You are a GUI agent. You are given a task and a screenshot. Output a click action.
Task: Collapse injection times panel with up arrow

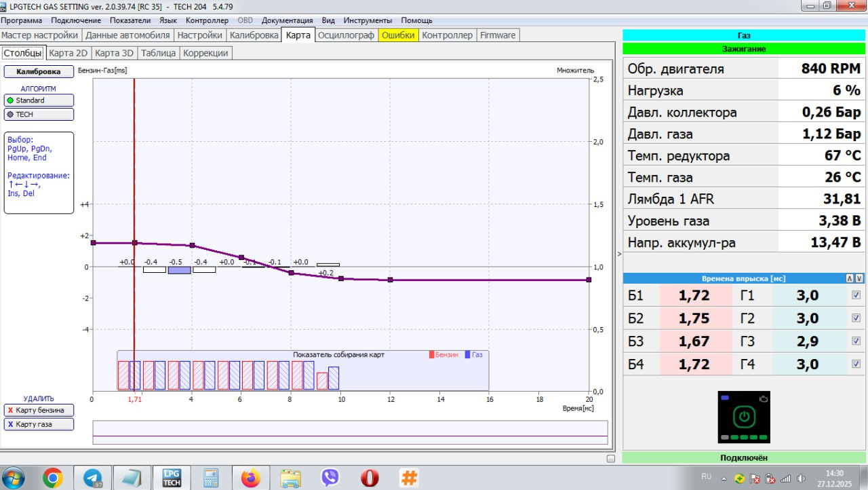[850, 279]
